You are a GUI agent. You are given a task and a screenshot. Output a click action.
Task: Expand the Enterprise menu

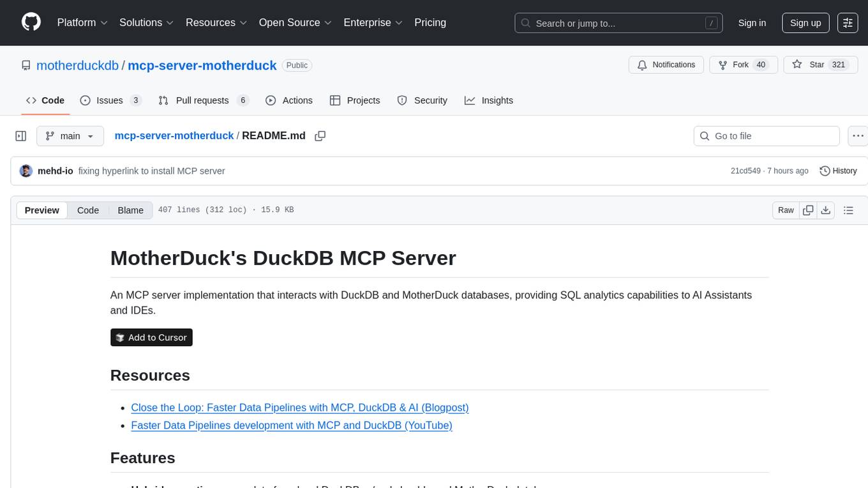[x=373, y=22]
